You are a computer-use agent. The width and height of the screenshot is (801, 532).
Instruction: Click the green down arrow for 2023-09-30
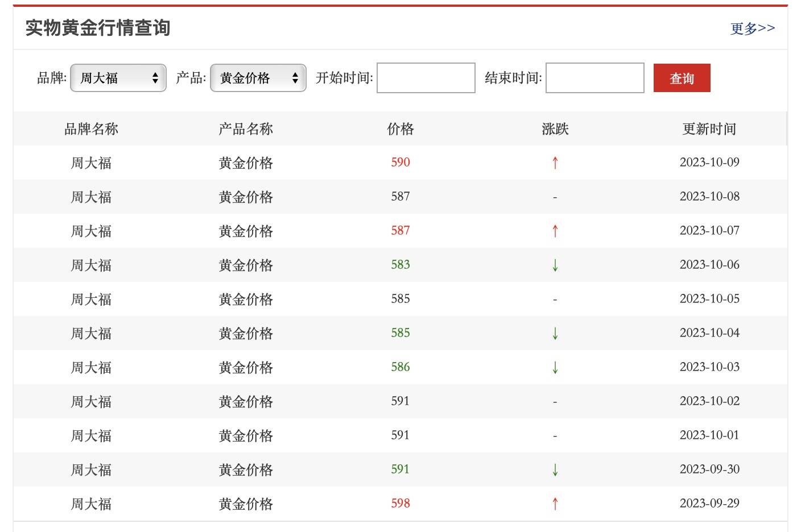tap(555, 470)
